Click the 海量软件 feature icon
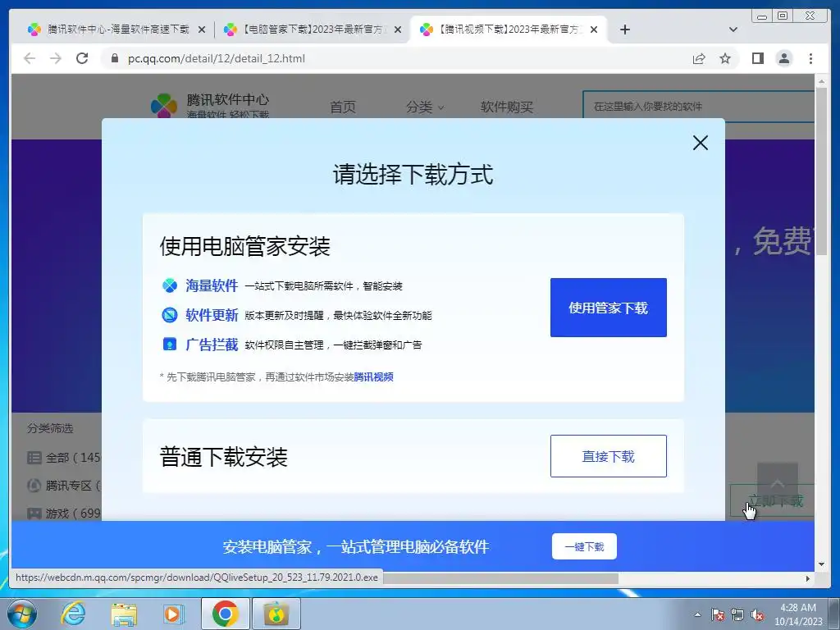Image resolution: width=840 pixels, height=630 pixels. tap(170, 285)
